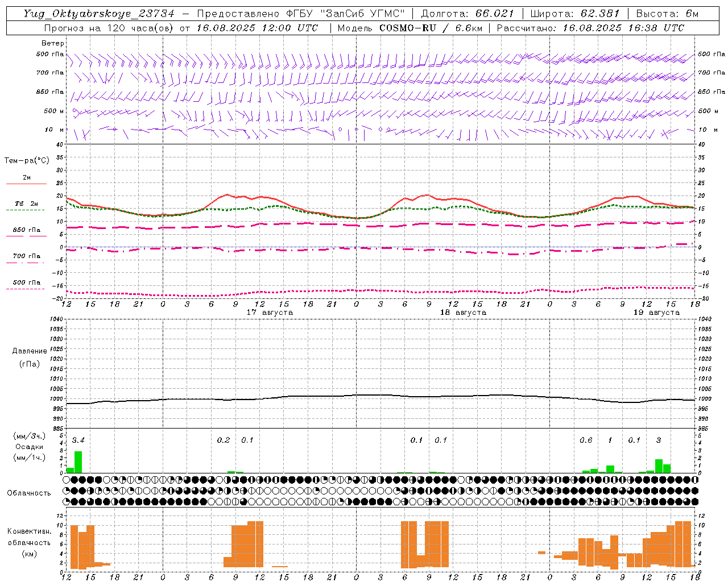Click the elevation text Высота: 6м
The image size is (728, 582).
pos(667,14)
